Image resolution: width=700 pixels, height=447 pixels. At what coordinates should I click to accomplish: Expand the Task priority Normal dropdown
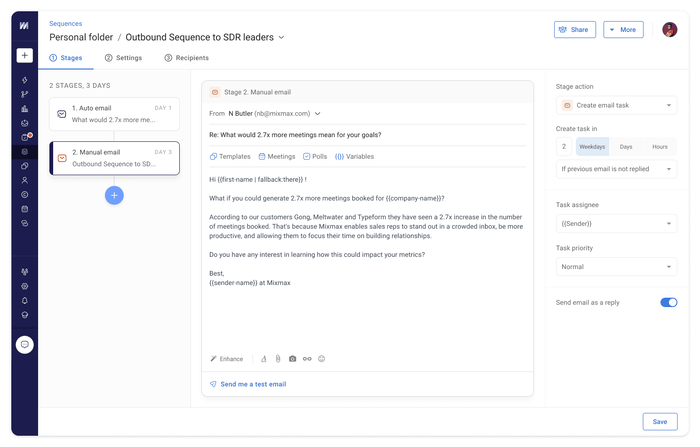point(617,267)
